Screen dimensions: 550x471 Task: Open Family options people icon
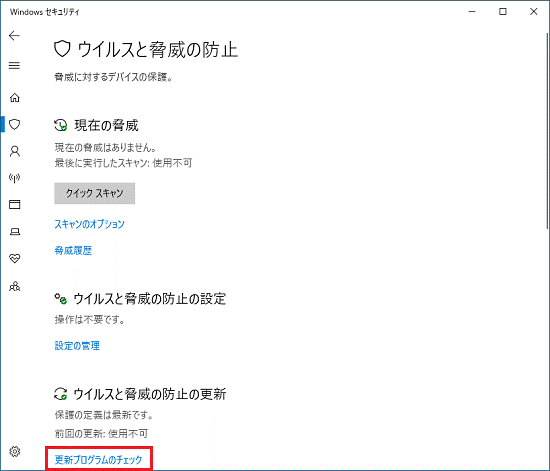click(x=14, y=286)
